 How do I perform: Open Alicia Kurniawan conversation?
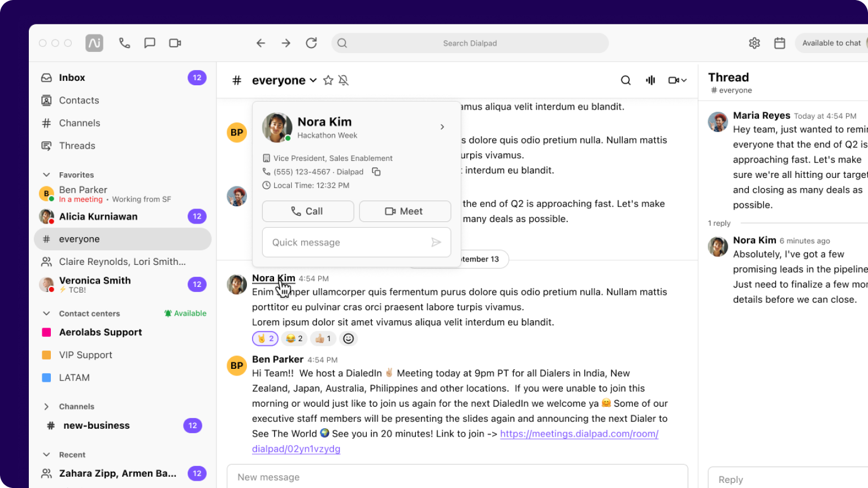pos(123,216)
